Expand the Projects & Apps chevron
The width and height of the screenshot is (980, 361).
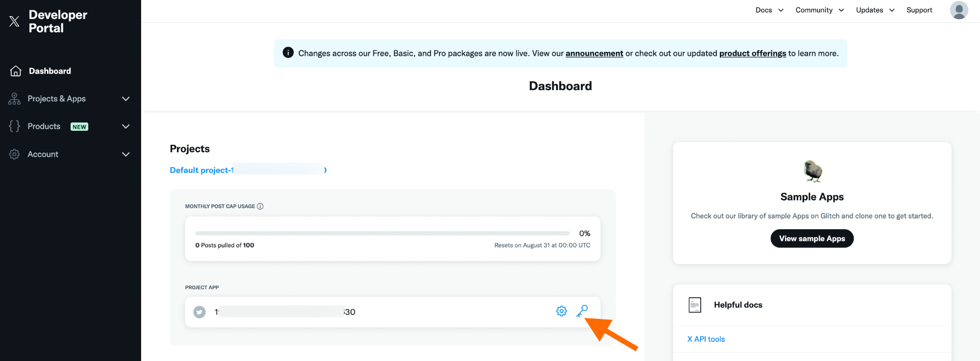[126, 99]
